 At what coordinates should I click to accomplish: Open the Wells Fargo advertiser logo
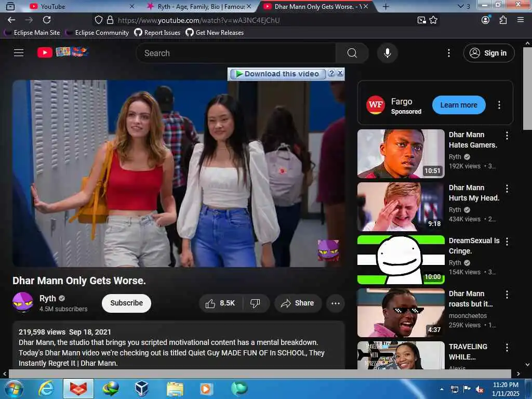pyautogui.click(x=375, y=105)
